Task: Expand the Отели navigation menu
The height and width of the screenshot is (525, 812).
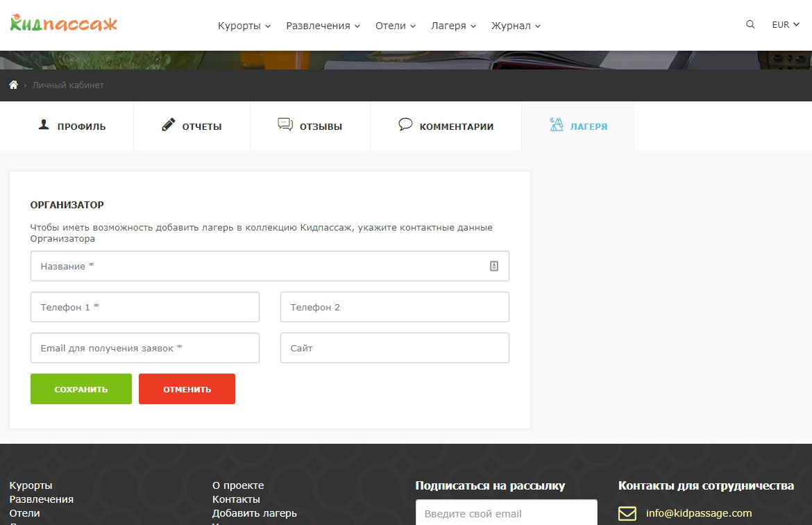Action: pos(395,26)
